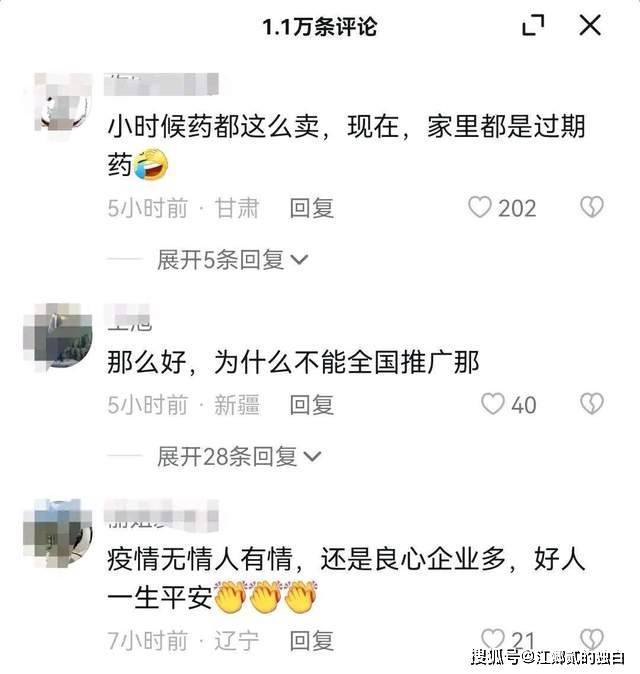
Task: Expand 展开5条回复 replies
Action: point(233,260)
